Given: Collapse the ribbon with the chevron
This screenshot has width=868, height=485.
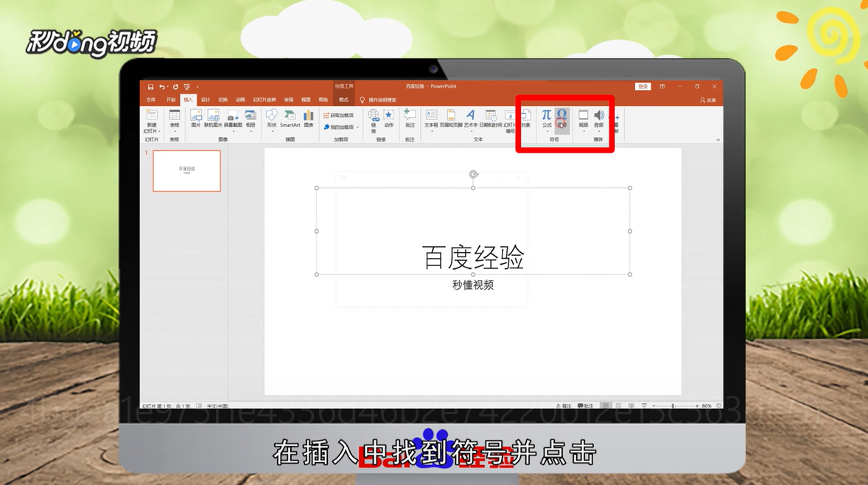Looking at the screenshot, I should [718, 139].
